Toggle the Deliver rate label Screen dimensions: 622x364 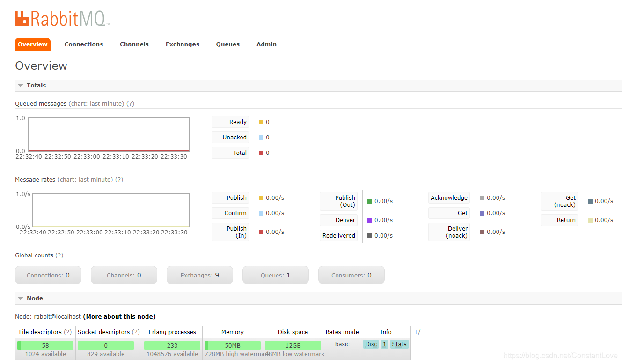(339, 220)
